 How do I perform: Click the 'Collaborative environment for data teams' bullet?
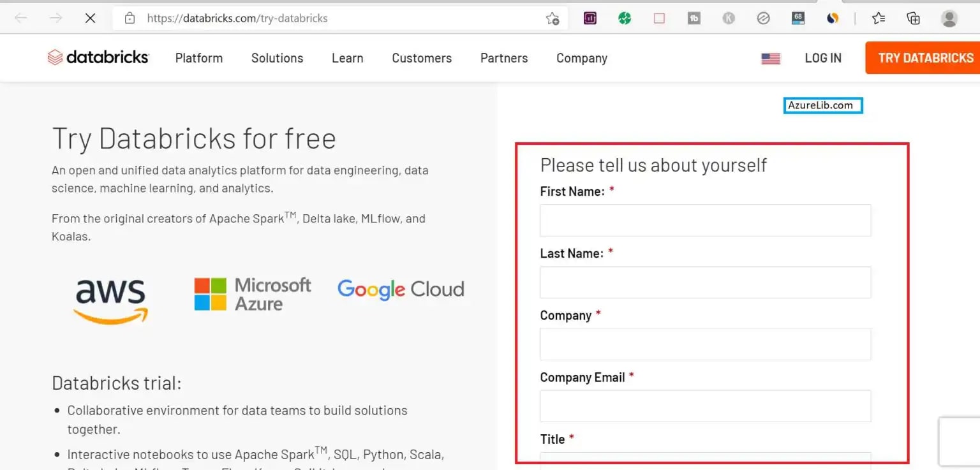click(x=237, y=420)
